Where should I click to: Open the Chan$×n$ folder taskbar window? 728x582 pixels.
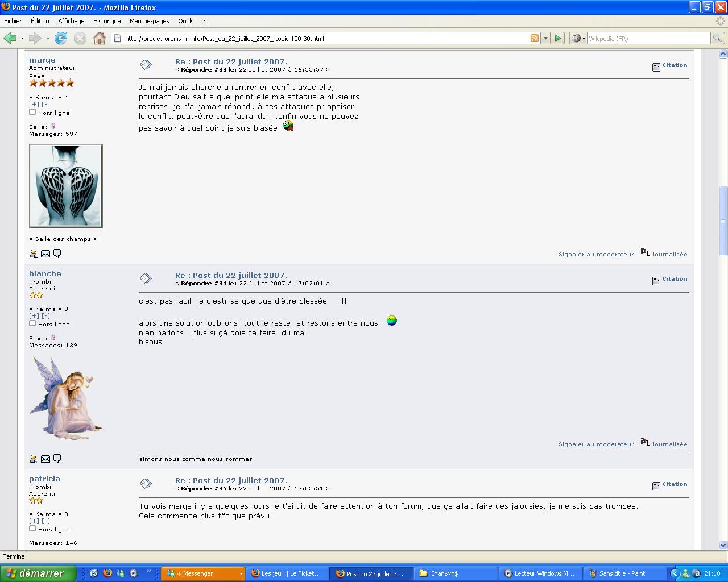point(457,573)
